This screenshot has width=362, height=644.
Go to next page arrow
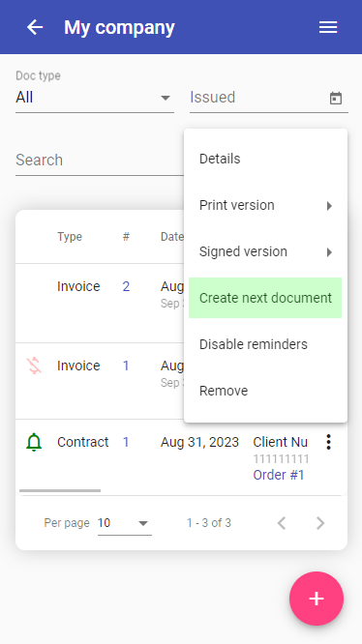tap(320, 523)
